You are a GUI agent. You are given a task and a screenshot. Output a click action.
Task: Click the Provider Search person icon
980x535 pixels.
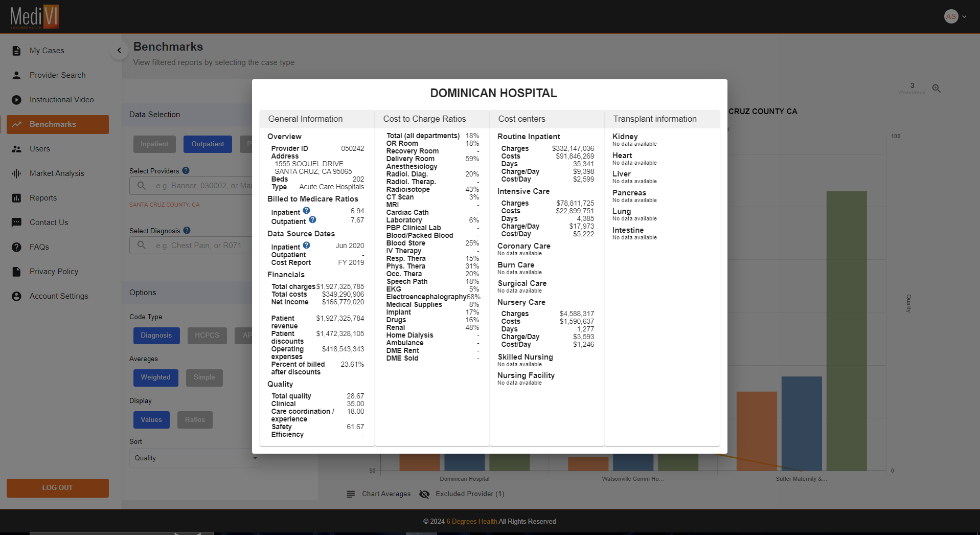point(16,75)
